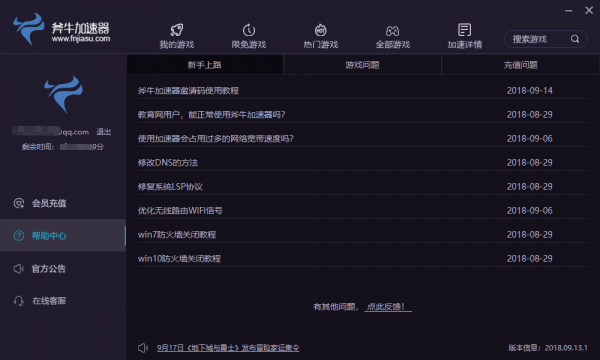Image resolution: width=600 pixels, height=360 pixels.
Task: Switch to the 游戏问题 tab
Action: [x=362, y=65]
